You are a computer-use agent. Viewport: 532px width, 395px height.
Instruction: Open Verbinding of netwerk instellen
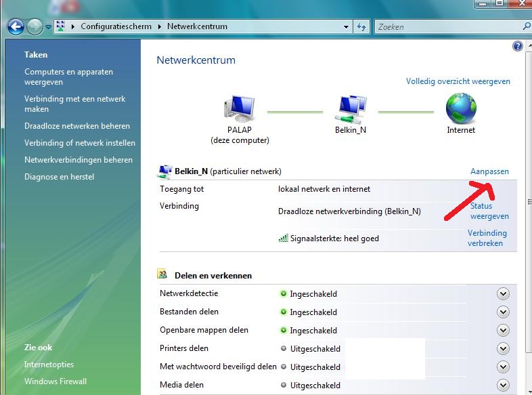click(x=80, y=143)
